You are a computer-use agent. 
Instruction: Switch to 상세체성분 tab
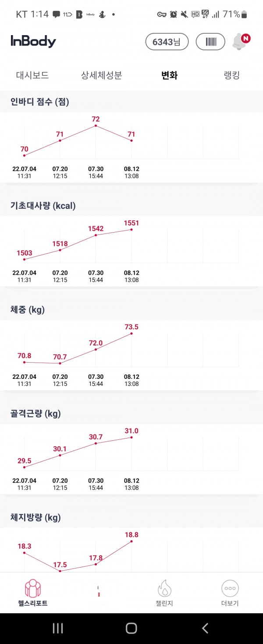pos(101,75)
